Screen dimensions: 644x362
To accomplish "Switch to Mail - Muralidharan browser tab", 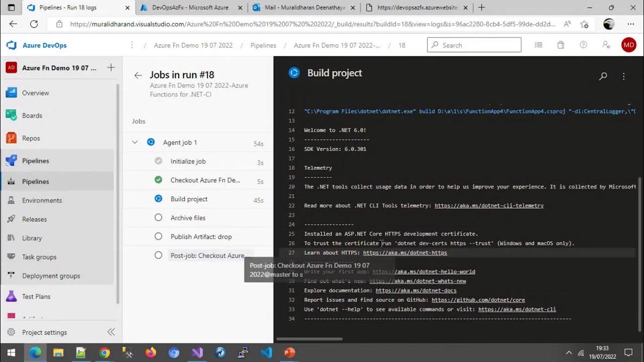I will pos(304,8).
